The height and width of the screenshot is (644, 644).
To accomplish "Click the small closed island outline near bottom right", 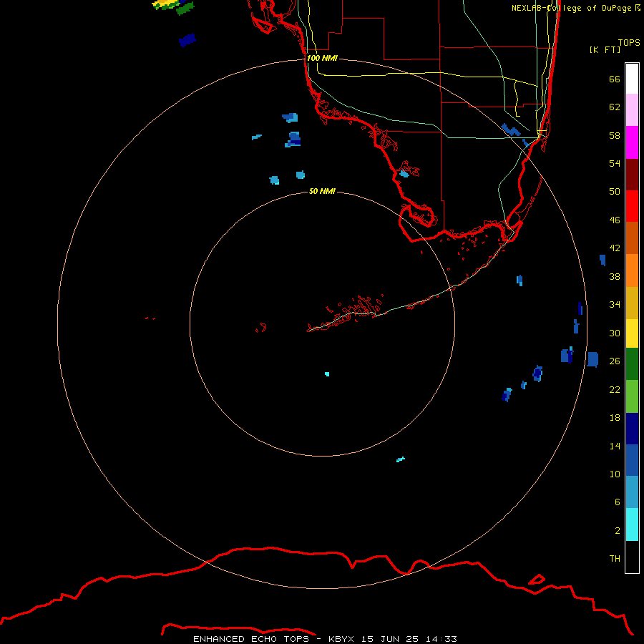I will tap(537, 580).
